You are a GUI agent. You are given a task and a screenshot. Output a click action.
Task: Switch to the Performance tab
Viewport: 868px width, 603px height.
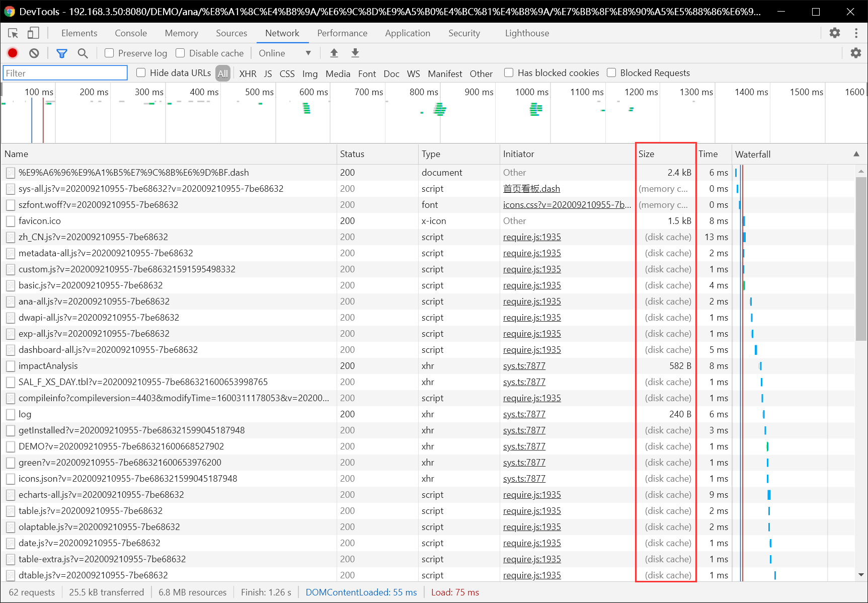click(x=342, y=33)
